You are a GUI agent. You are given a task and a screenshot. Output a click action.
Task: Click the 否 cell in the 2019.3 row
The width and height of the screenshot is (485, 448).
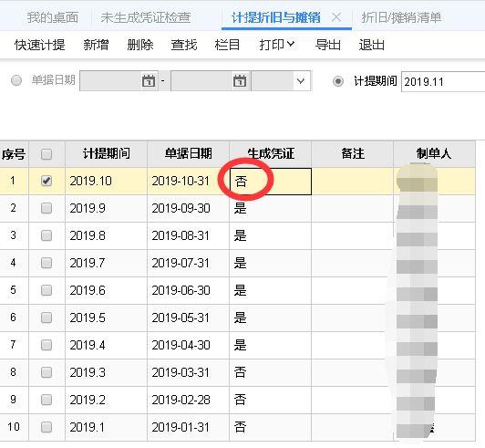coord(271,372)
